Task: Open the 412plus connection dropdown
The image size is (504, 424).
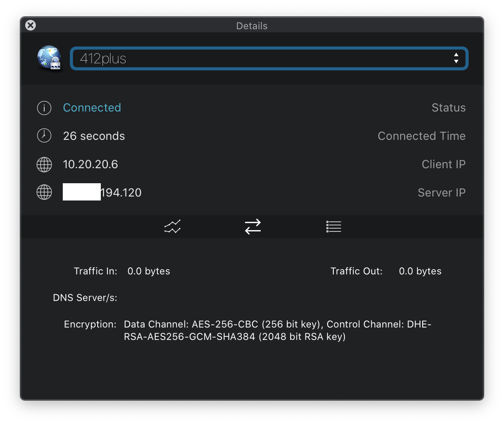Action: point(269,58)
